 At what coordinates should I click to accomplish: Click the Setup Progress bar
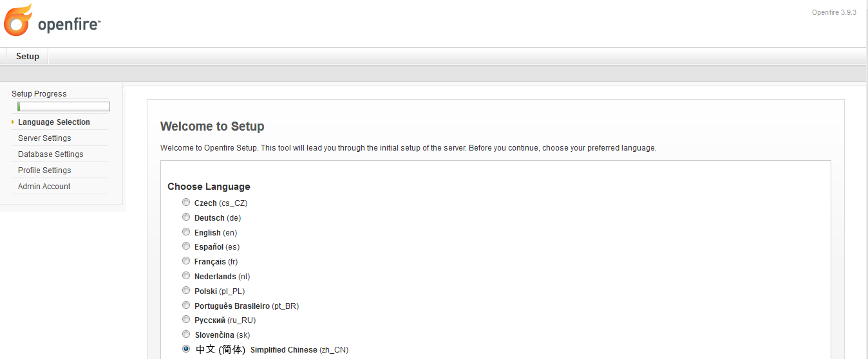[64, 107]
